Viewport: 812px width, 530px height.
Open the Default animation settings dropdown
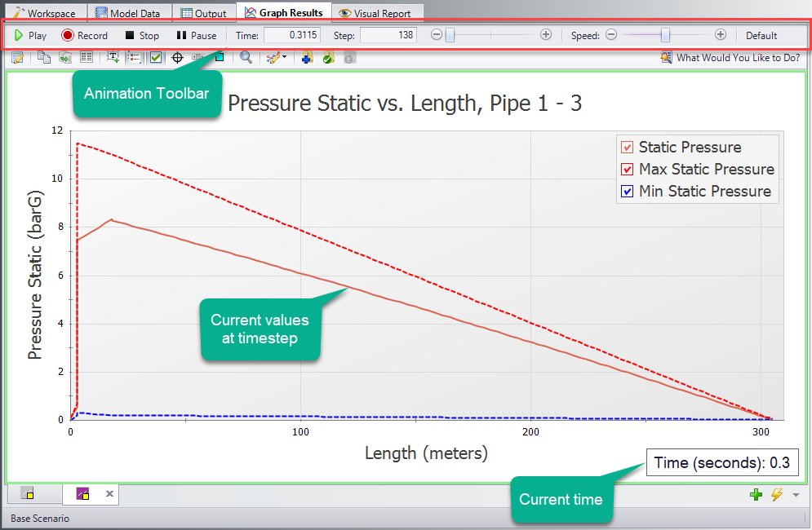761,35
